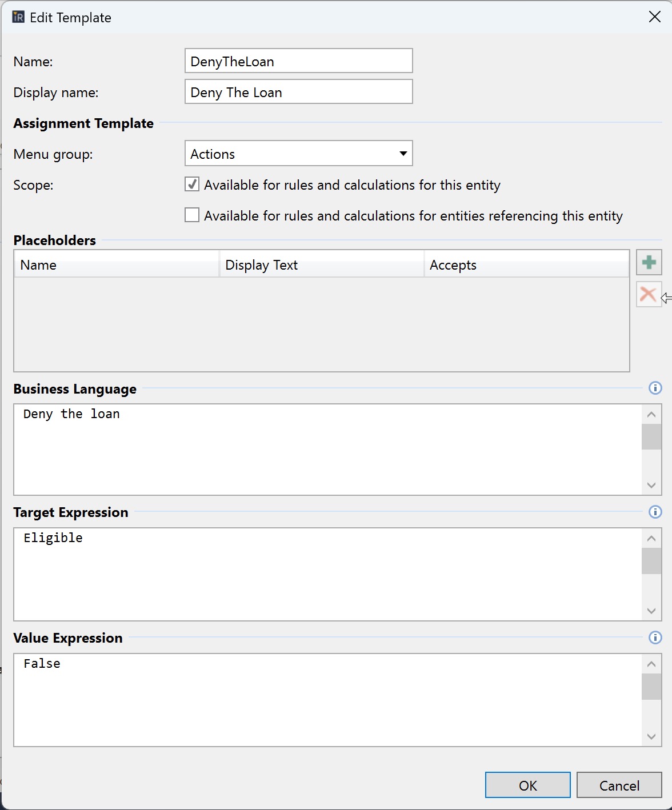The width and height of the screenshot is (672, 810).
Task: Open the Menu group Actions dropdown
Action: point(299,154)
